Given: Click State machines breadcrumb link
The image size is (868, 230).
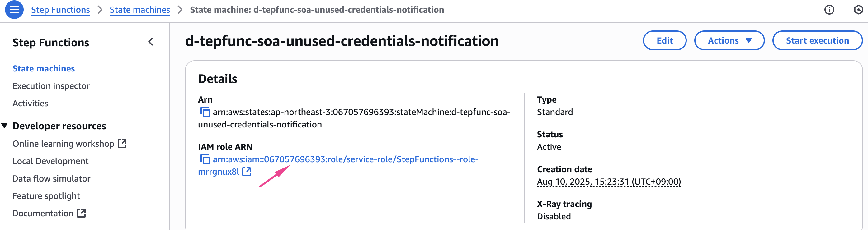Looking at the screenshot, I should click(139, 10).
